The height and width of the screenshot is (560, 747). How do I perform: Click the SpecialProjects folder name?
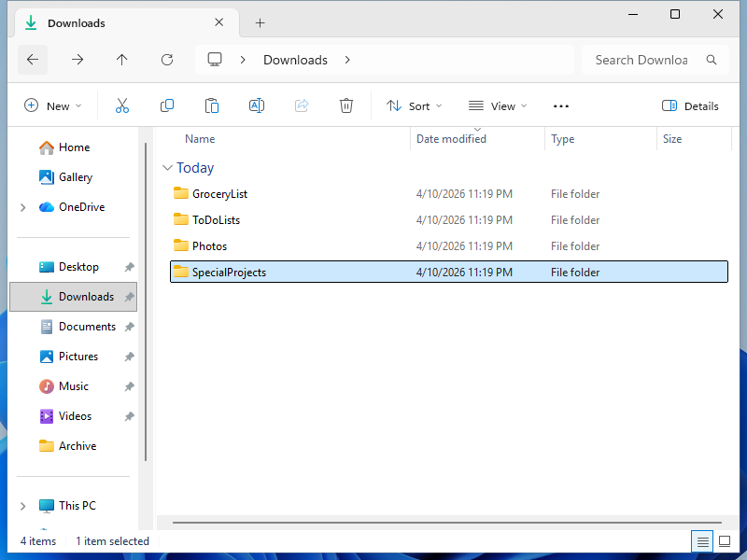[x=229, y=273]
